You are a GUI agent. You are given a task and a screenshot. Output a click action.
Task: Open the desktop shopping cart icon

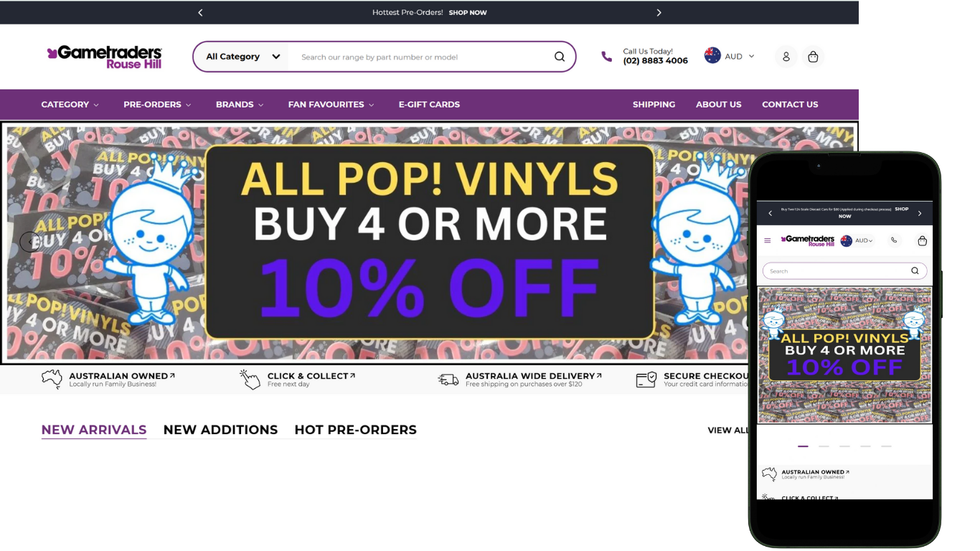pos(813,57)
